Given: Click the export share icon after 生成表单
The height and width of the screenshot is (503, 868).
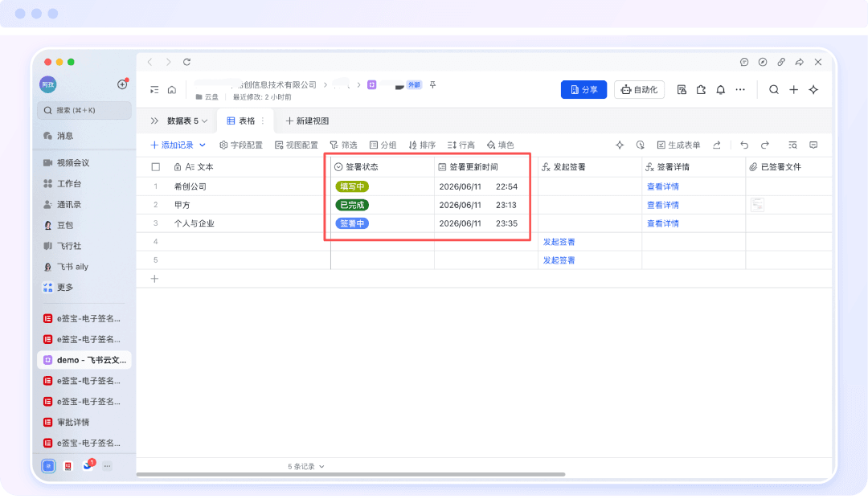Looking at the screenshot, I should click(716, 145).
